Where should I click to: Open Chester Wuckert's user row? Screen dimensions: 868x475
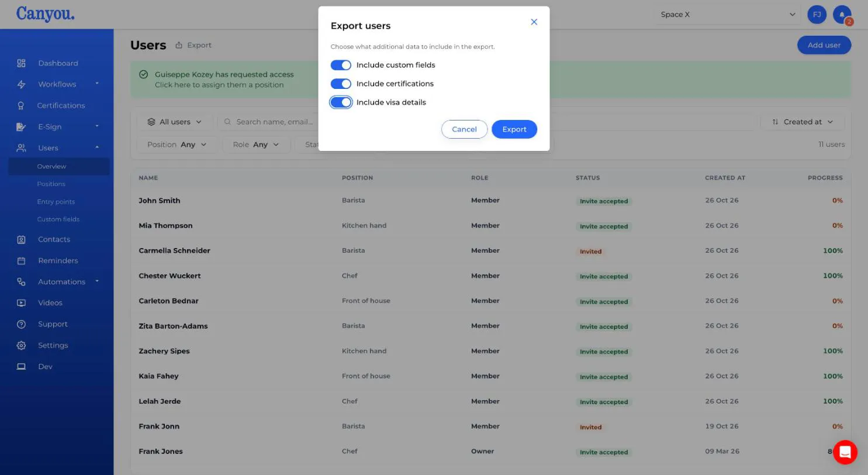coord(490,276)
